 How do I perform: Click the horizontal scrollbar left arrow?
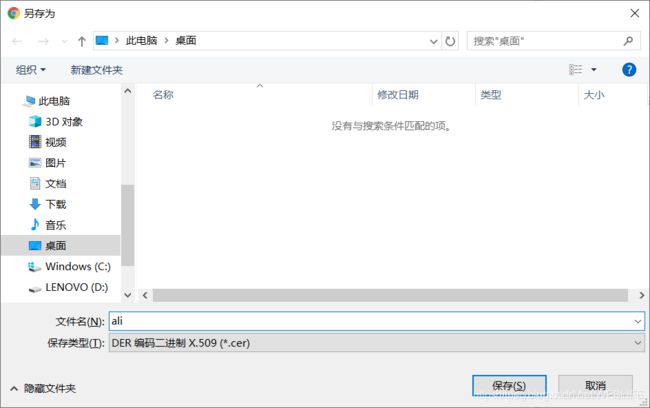point(145,295)
